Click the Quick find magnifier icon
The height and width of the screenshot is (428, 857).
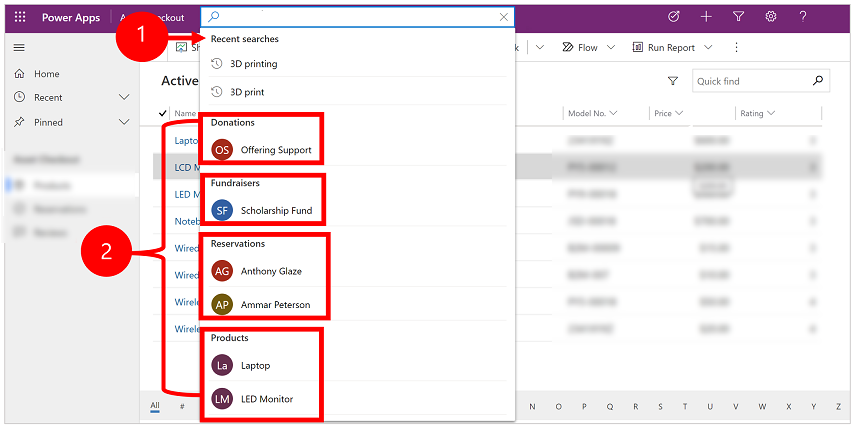[818, 81]
